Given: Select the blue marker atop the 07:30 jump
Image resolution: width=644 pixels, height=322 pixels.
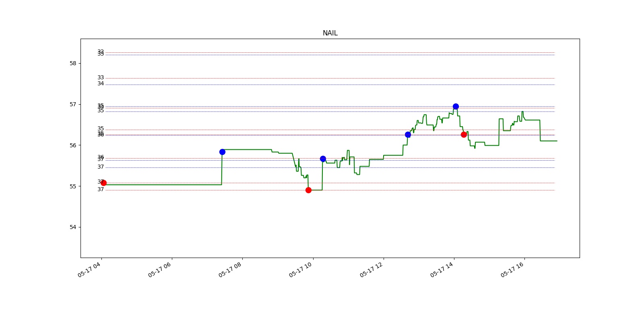Looking at the screenshot, I should tap(222, 152).
